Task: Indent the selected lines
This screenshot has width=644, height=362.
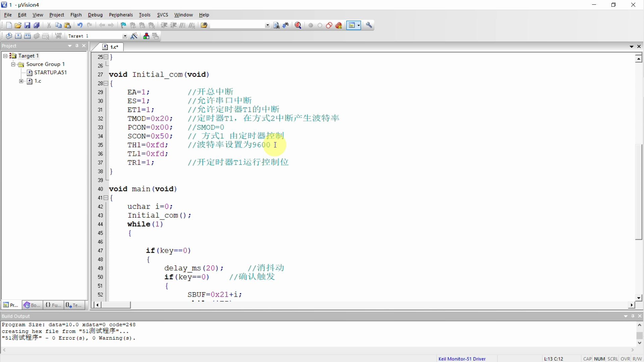Action: pyautogui.click(x=164, y=25)
